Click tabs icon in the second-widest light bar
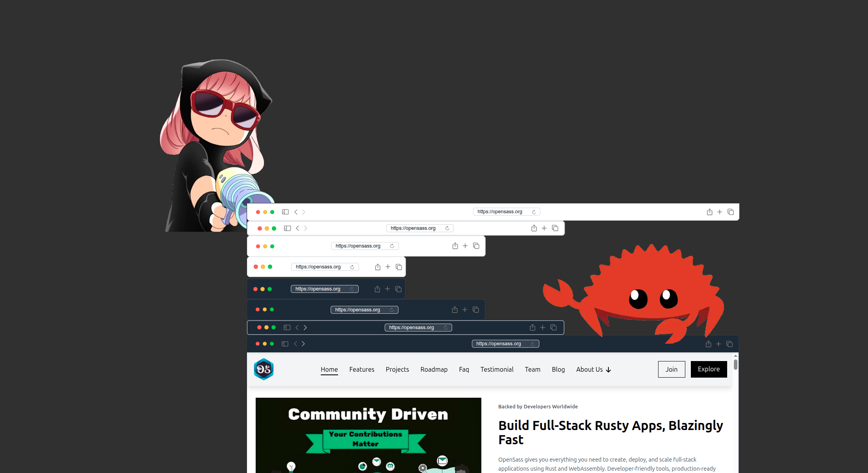This screenshot has width=868, height=473. [555, 228]
